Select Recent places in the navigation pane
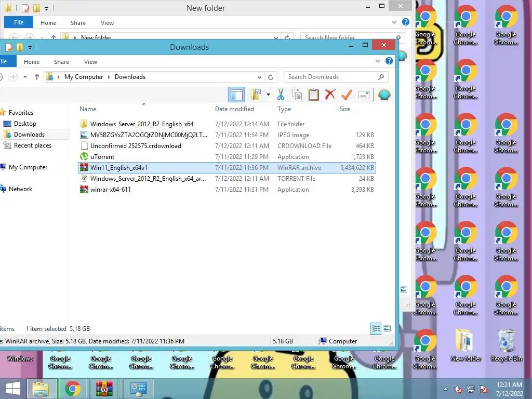This screenshot has width=532, height=399. point(33,145)
